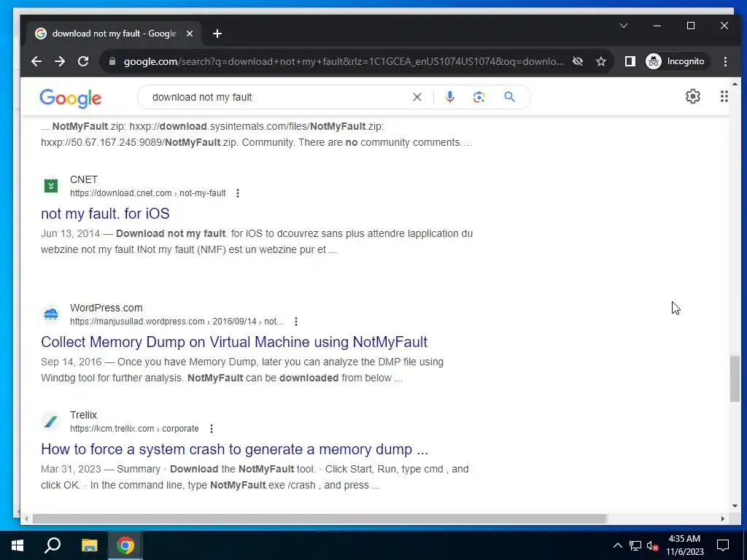Open the clock and date flyout
747x560 pixels.
point(684,545)
